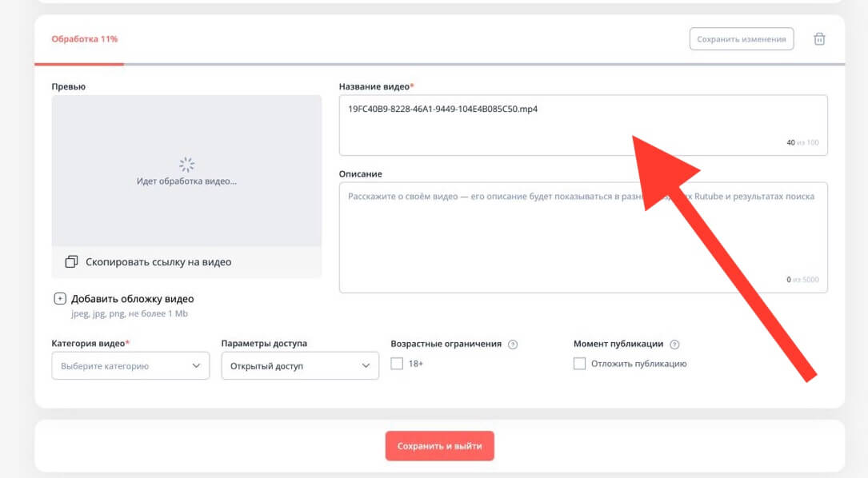Click the copy icon beside video link
The height and width of the screenshot is (478, 868).
click(72, 261)
